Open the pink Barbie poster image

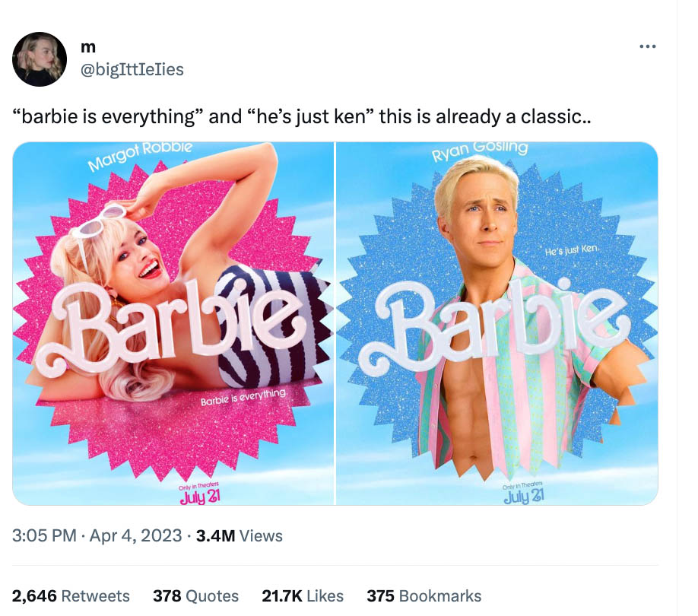(x=173, y=323)
